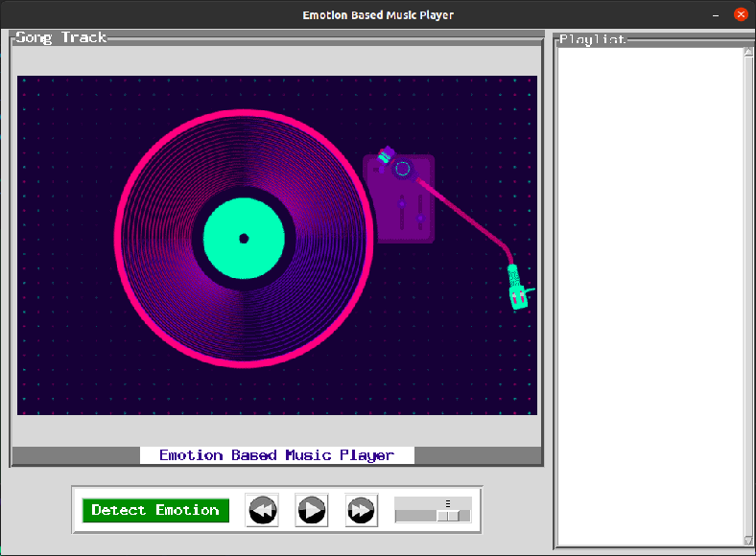Viewport: 756px width, 556px height.
Task: Click the purple turntable control box
Action: 399,199
